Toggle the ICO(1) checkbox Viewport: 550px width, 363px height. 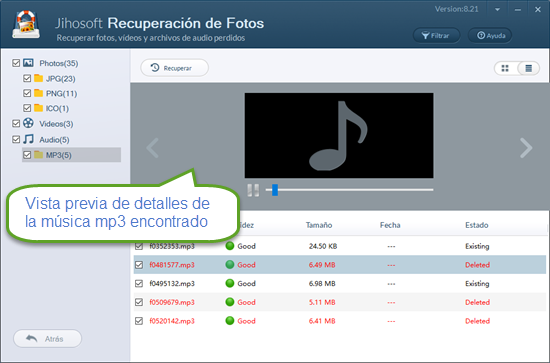point(27,108)
